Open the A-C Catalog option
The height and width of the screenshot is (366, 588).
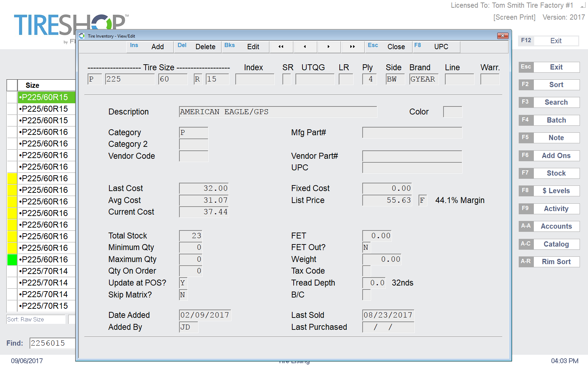point(549,244)
